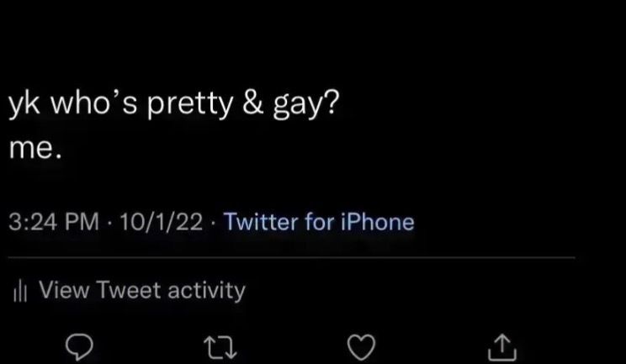Follow the Twitter for iPhone link
Screen dimensions: 626x364
319,222
